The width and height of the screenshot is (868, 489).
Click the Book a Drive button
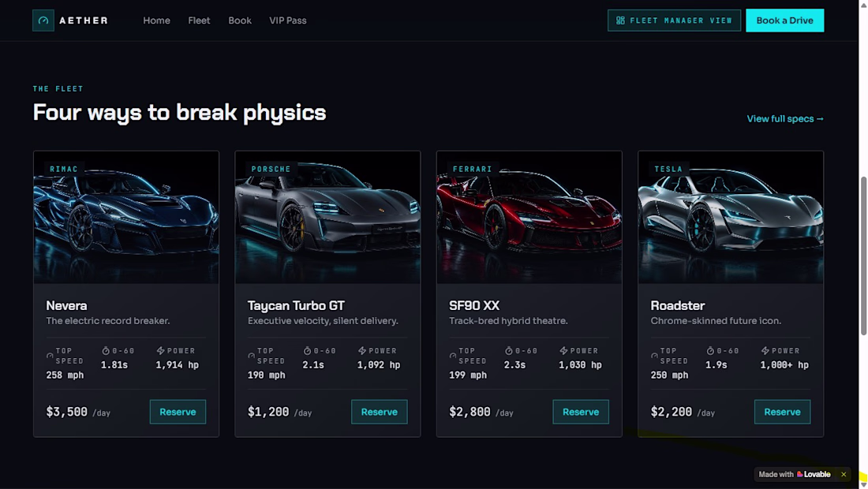784,21
